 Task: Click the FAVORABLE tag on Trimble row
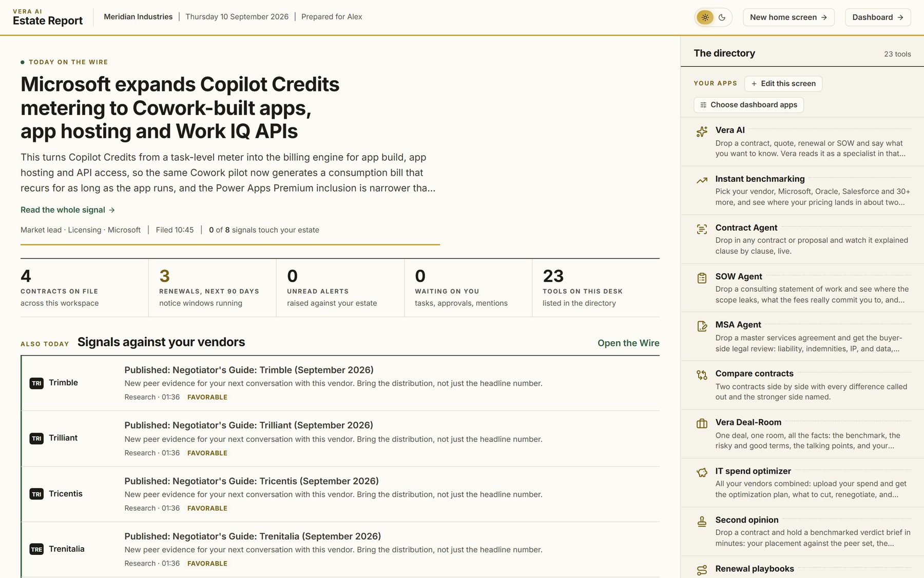pos(207,397)
